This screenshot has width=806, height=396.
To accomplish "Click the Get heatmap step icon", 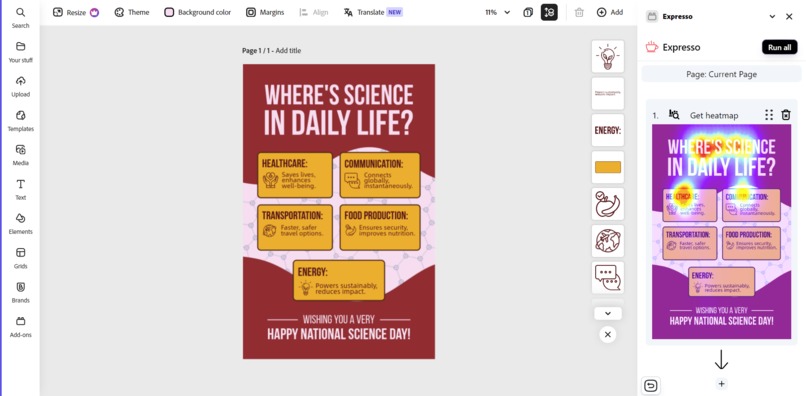I will coord(674,115).
